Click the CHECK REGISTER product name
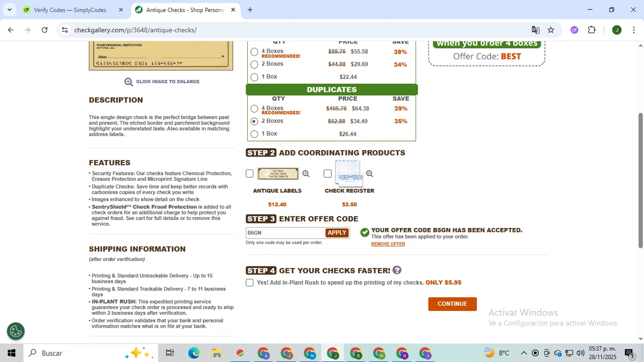This screenshot has height=362, width=644. (x=349, y=191)
